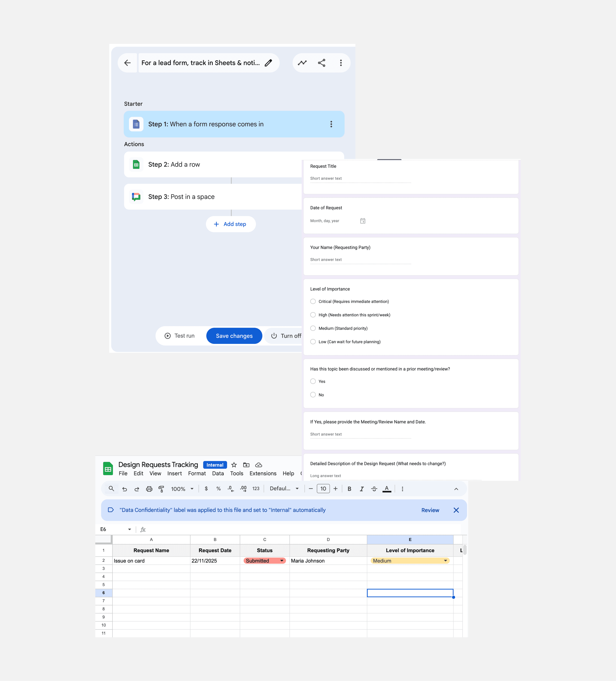This screenshot has width=616, height=681.
Task: Click the Save changes button
Action: point(234,335)
